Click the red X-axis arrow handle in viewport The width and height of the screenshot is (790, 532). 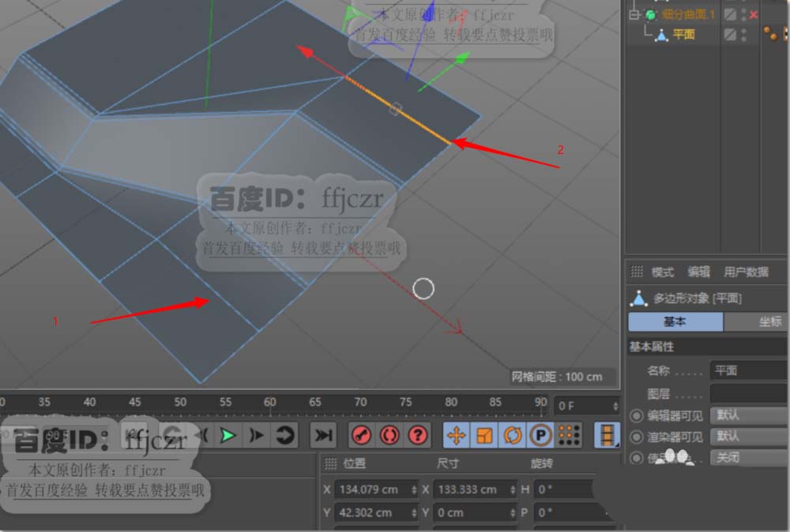[x=305, y=51]
